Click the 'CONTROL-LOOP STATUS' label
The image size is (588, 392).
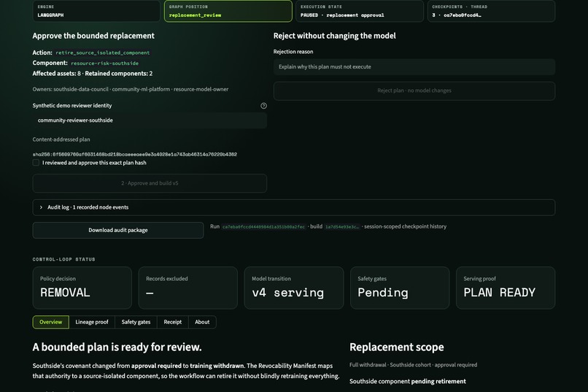point(63,259)
